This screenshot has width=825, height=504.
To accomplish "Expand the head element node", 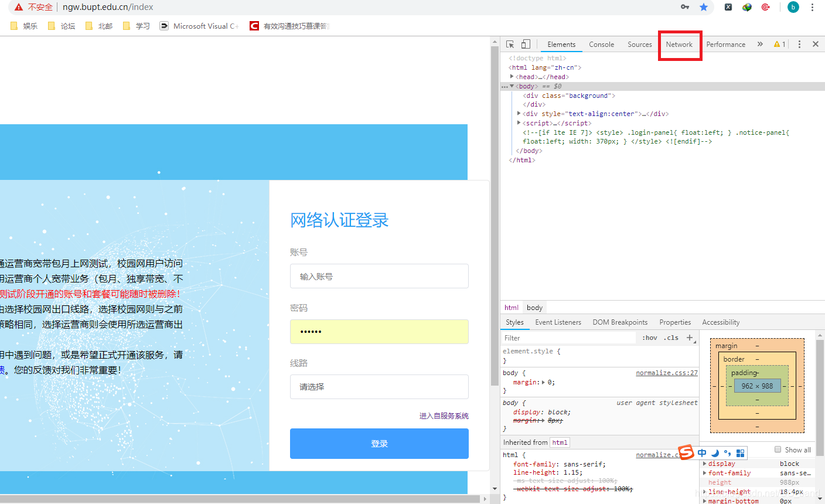I will coord(512,77).
